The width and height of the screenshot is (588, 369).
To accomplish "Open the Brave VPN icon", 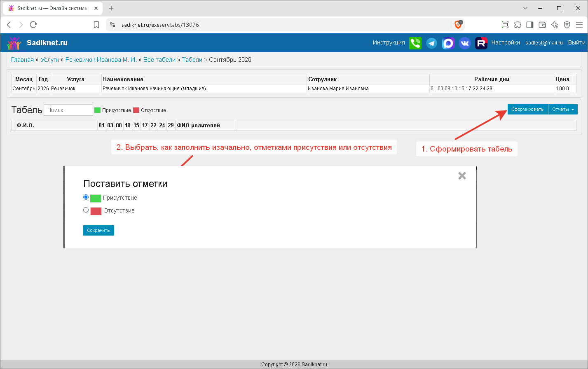I will (567, 25).
